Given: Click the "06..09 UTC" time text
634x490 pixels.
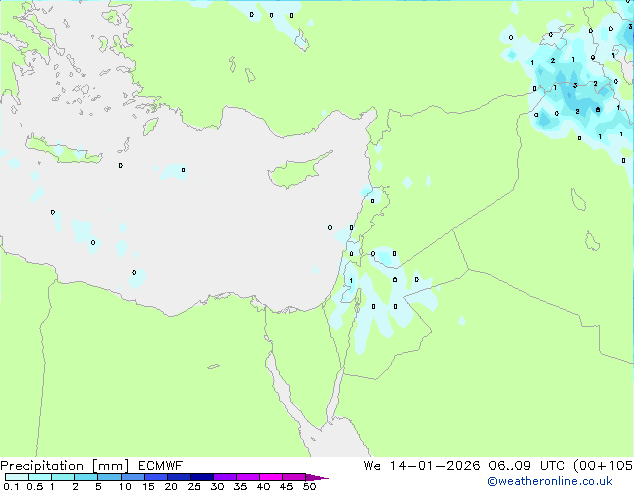Looking at the screenshot, I should pos(527,466).
